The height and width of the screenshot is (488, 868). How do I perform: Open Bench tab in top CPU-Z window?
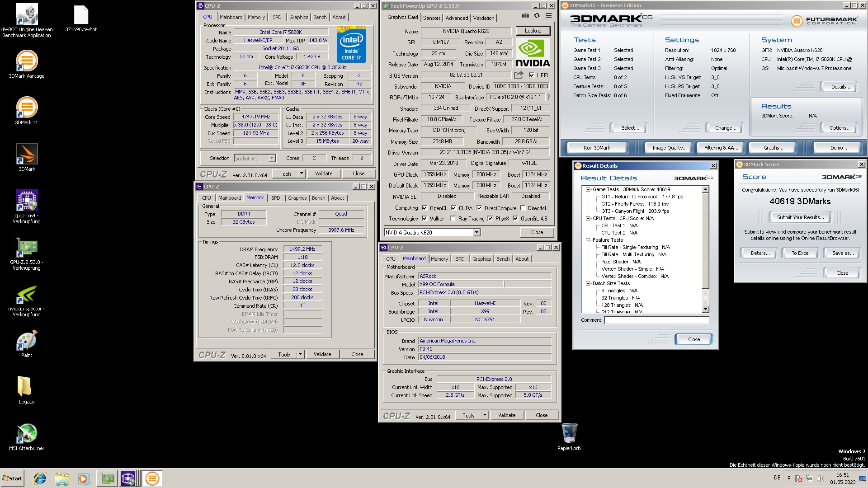coord(320,17)
